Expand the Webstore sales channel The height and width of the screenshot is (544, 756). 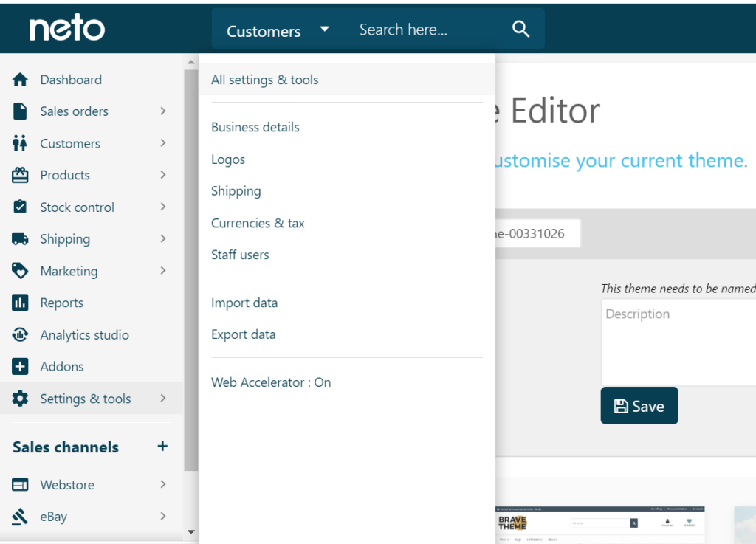(x=163, y=484)
